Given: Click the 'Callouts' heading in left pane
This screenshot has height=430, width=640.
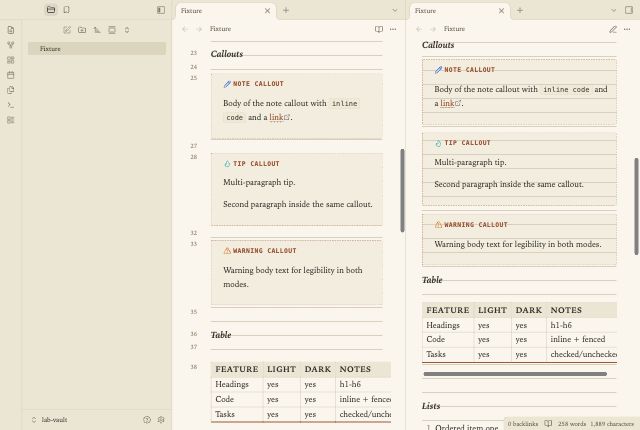Looking at the screenshot, I should (x=227, y=54).
